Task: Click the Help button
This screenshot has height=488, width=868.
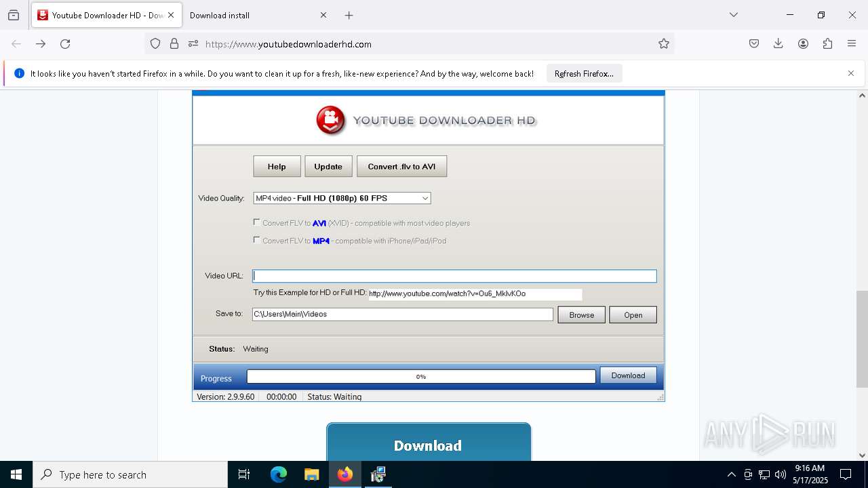Action: coord(277,166)
